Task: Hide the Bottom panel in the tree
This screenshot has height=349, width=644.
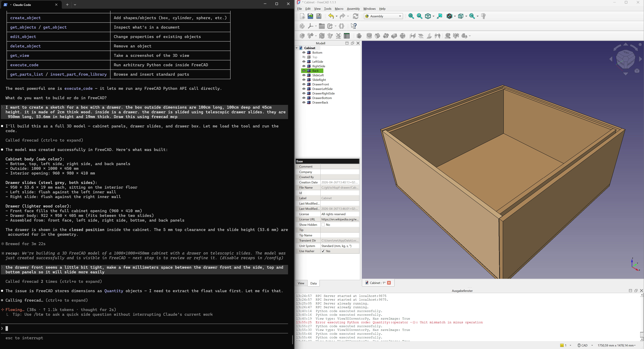Action: click(x=304, y=53)
